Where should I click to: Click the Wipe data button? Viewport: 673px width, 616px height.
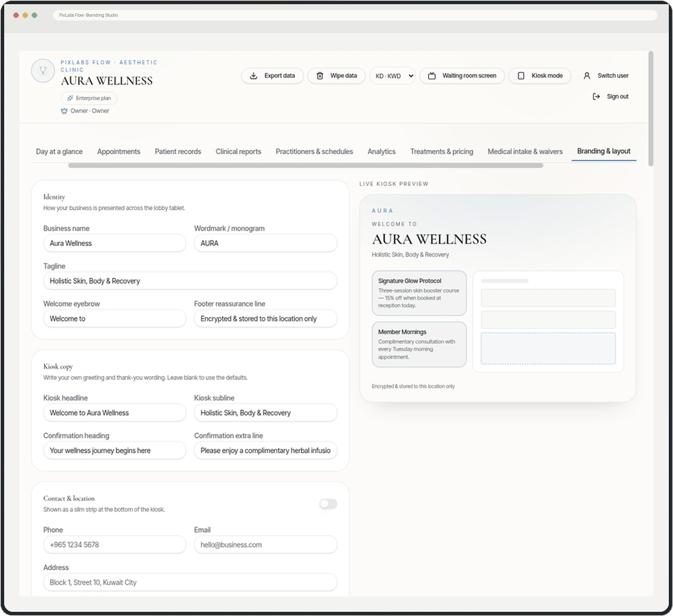336,76
